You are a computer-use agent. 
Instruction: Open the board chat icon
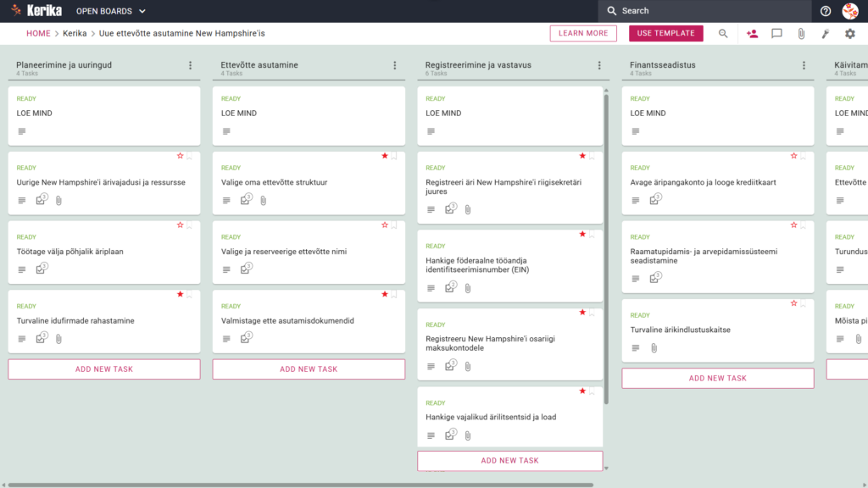[x=776, y=34]
